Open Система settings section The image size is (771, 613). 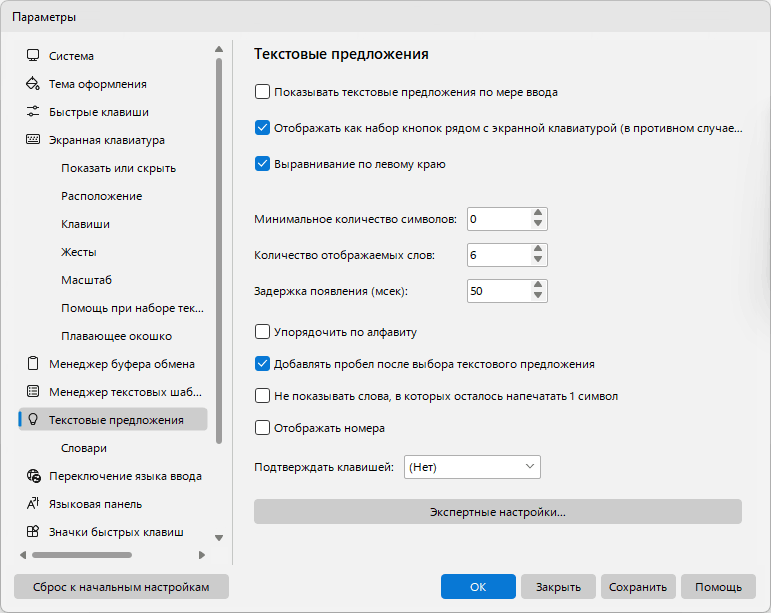(x=113, y=56)
